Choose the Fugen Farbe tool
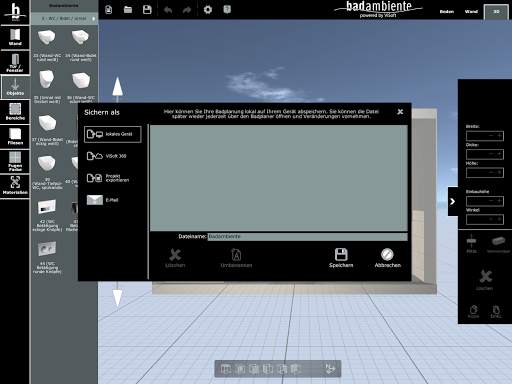Image resolution: width=512 pixels, height=384 pixels. tap(15, 161)
